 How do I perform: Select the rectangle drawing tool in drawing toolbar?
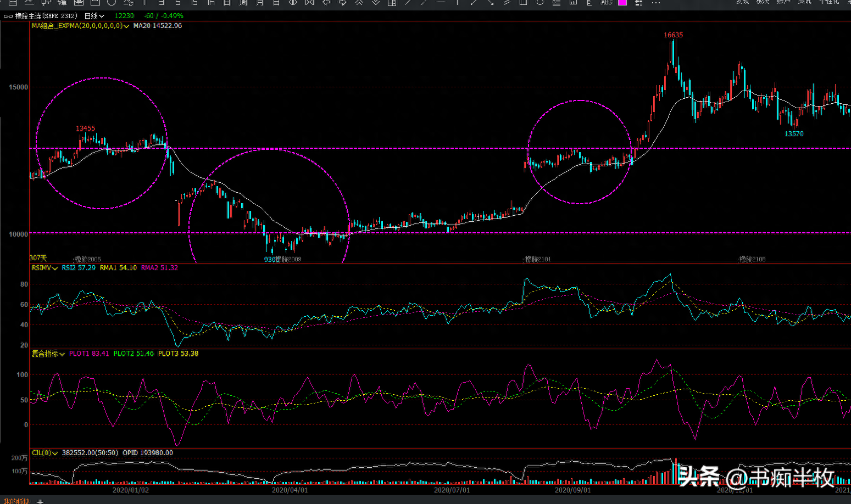523,2
